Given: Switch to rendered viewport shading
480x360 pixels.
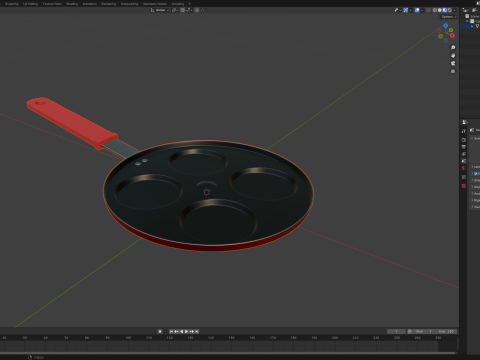Looking at the screenshot, I should (450, 10).
